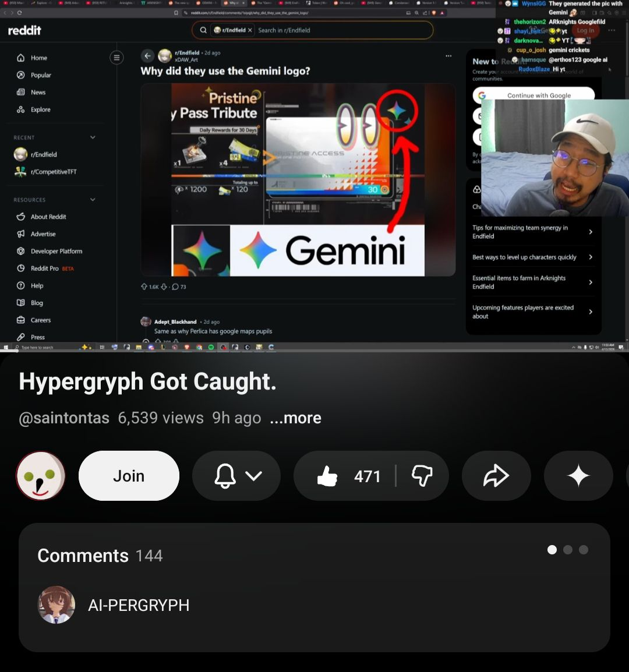Click Continue with Google button

(533, 95)
